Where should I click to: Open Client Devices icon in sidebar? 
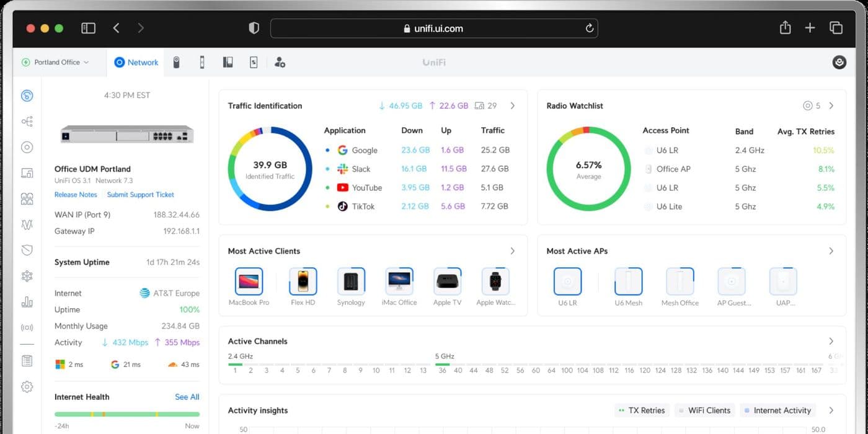27,173
